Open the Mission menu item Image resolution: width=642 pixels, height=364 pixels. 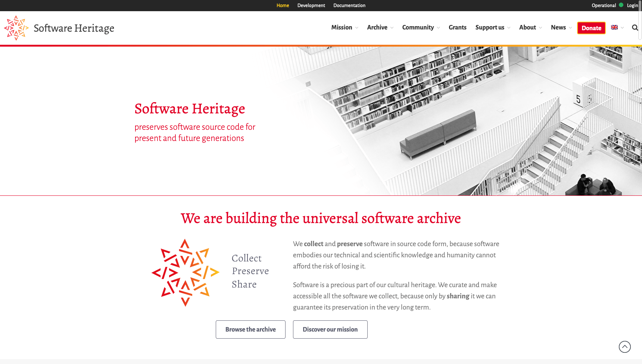coord(342,28)
